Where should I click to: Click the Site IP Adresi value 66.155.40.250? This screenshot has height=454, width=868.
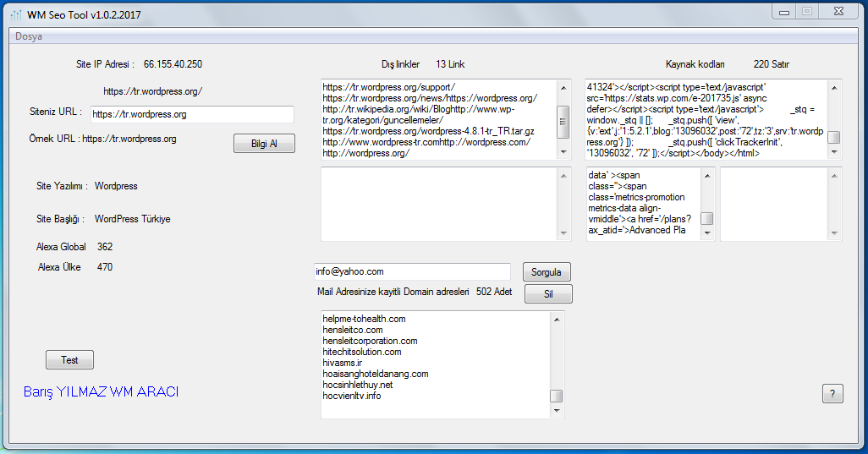[x=173, y=64]
